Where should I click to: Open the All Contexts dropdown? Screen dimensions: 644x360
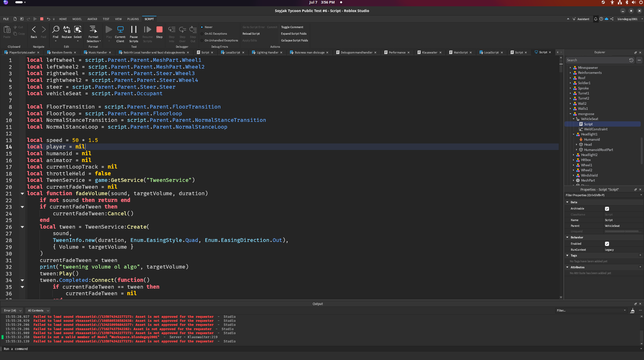[x=38, y=311]
